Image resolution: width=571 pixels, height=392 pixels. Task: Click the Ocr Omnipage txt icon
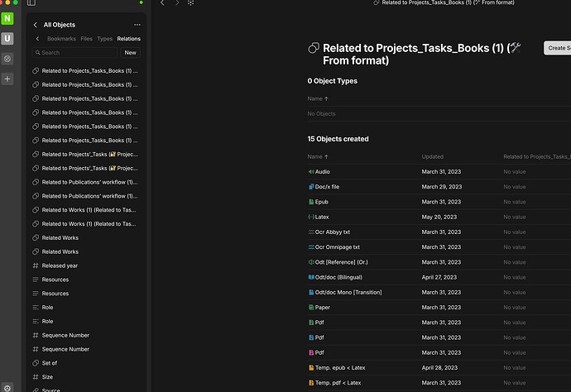coord(311,247)
